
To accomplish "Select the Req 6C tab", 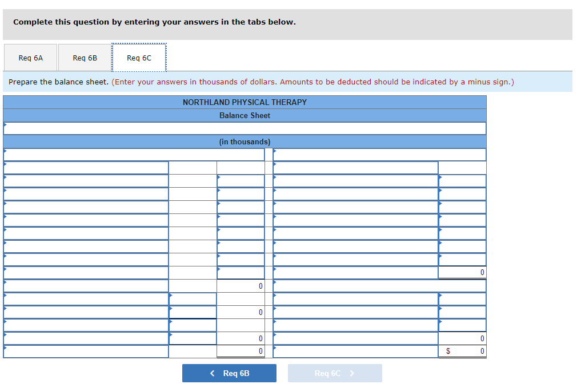I will 139,58.
